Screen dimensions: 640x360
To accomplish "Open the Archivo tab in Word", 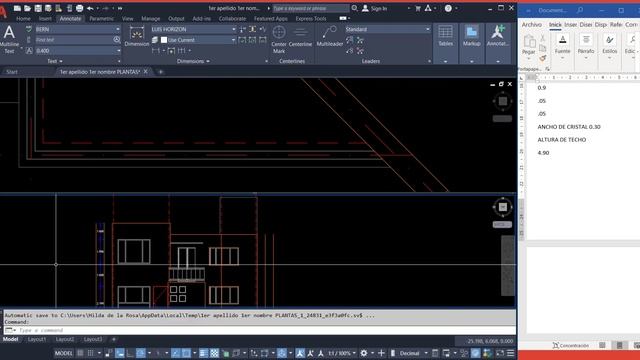I will [x=531, y=24].
